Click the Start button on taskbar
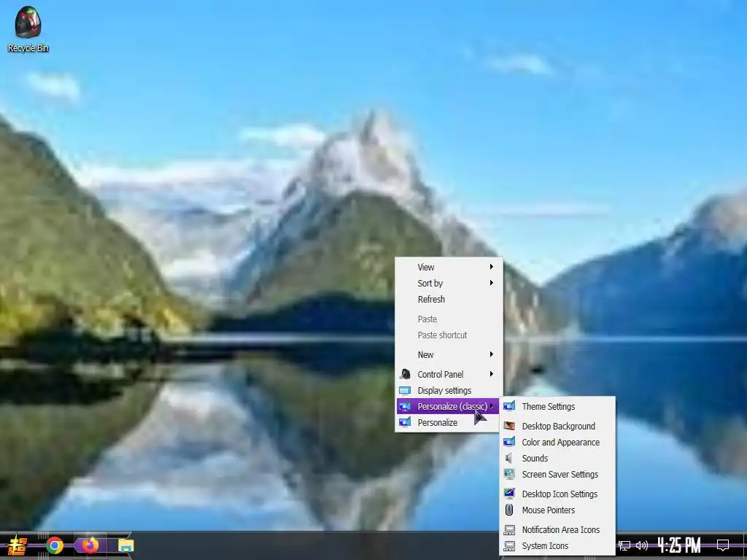This screenshot has width=747, height=560. click(17, 545)
